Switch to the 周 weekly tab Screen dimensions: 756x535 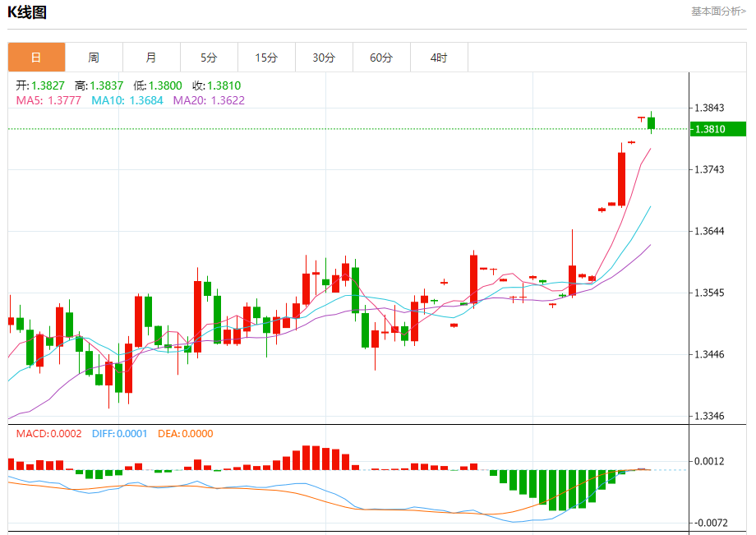click(94, 58)
